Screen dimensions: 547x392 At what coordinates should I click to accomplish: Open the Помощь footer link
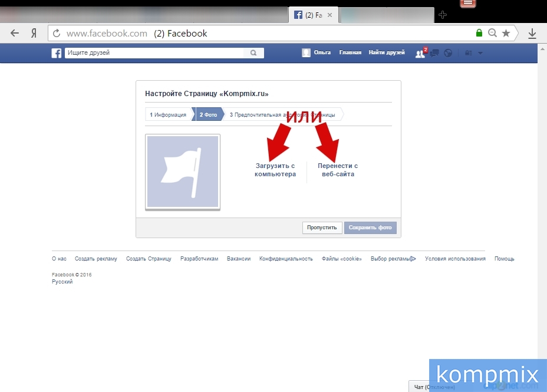[505, 259]
